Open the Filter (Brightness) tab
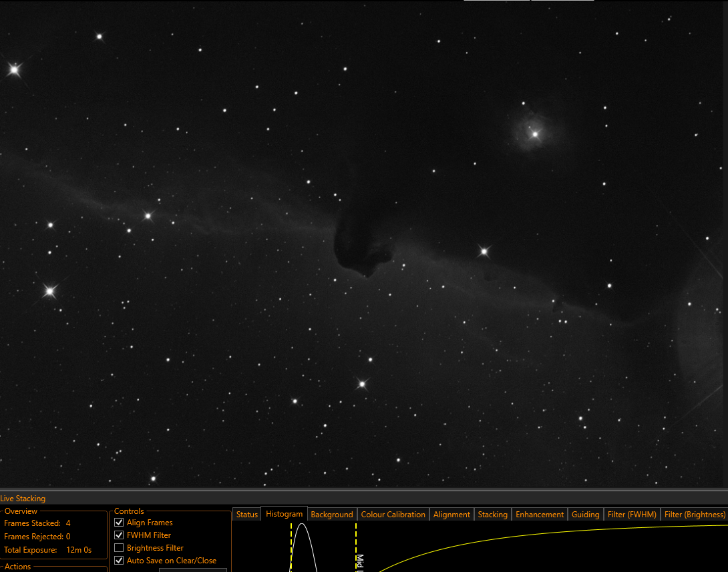 pyautogui.click(x=695, y=515)
